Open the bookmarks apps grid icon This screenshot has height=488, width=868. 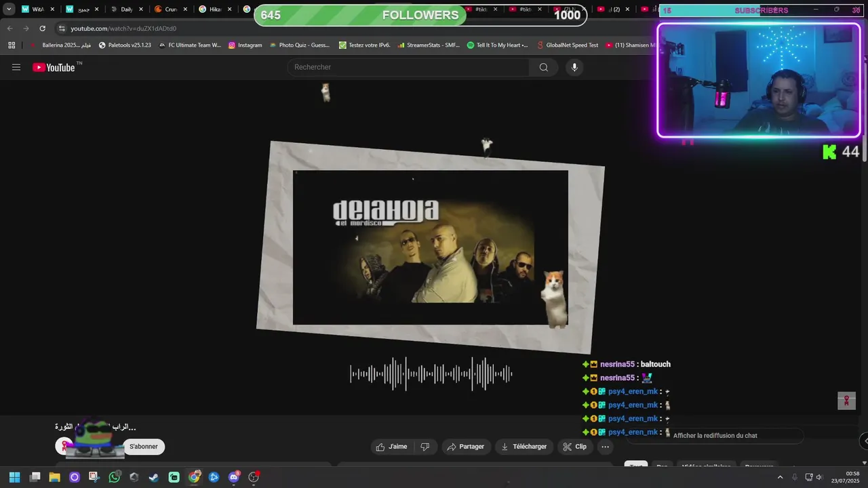[x=12, y=45]
